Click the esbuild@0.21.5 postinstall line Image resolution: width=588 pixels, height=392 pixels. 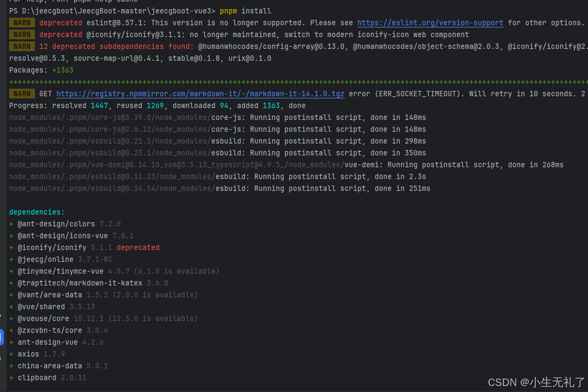click(x=218, y=141)
